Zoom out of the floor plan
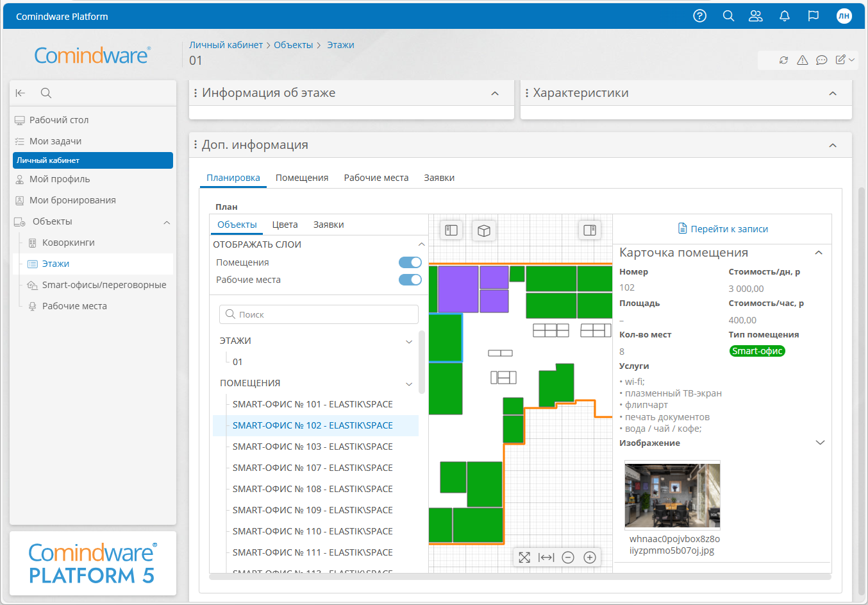The image size is (868, 605). [568, 558]
